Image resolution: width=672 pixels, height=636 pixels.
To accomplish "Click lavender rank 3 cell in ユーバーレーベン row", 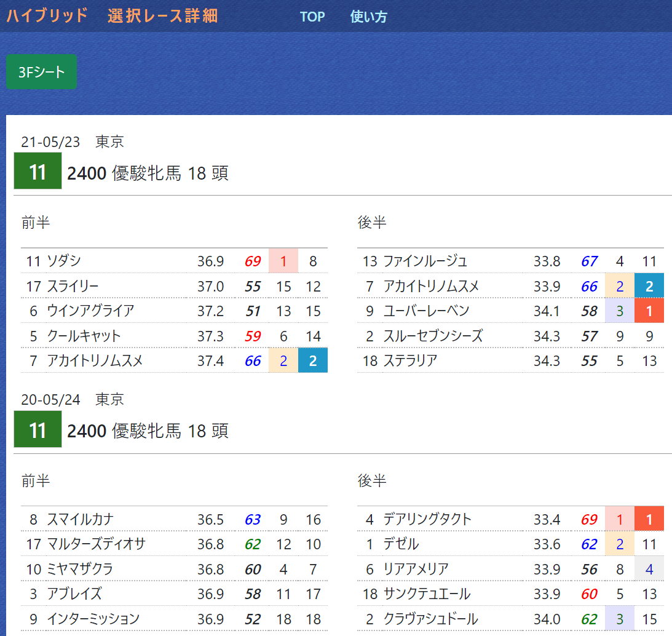I will tap(620, 311).
